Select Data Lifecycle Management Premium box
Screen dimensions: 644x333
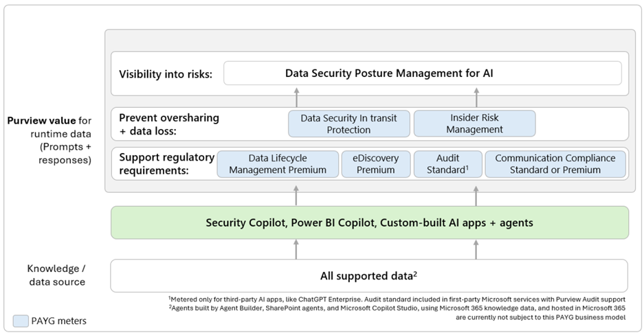tap(277, 164)
